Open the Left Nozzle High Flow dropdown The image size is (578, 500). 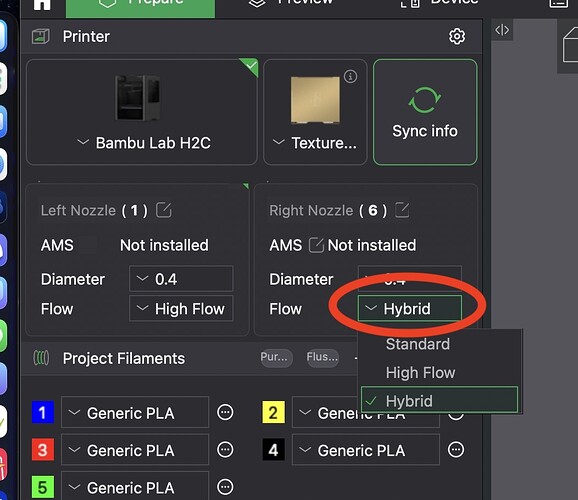(x=181, y=309)
